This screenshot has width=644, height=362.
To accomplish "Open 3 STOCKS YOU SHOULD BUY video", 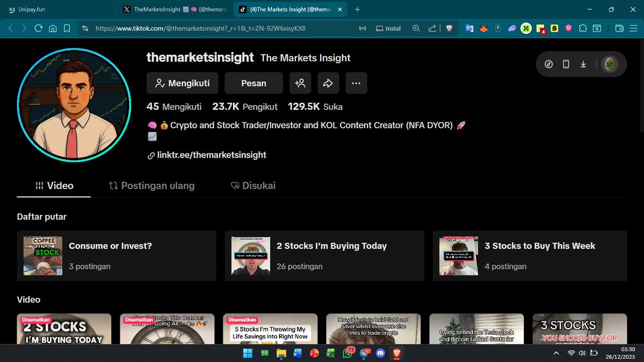I will (580, 329).
